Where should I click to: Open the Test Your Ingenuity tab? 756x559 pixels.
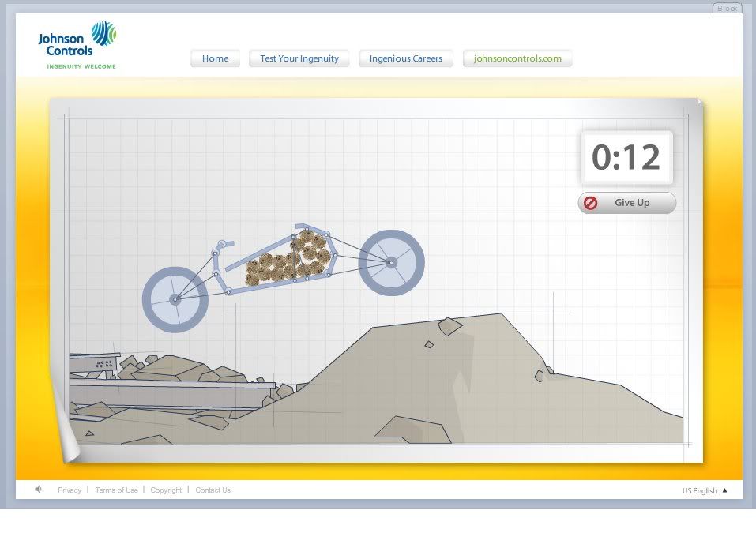(299, 58)
